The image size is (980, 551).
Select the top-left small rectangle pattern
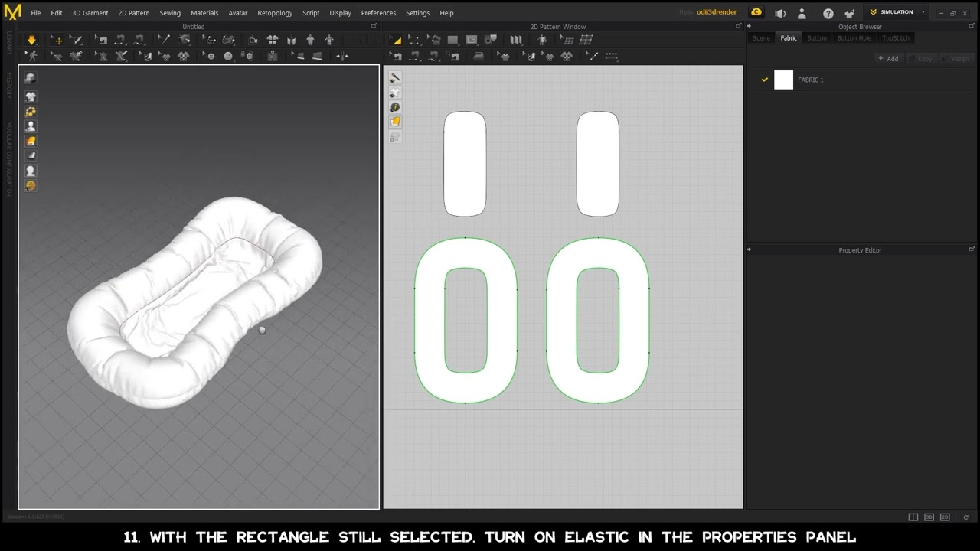(465, 164)
